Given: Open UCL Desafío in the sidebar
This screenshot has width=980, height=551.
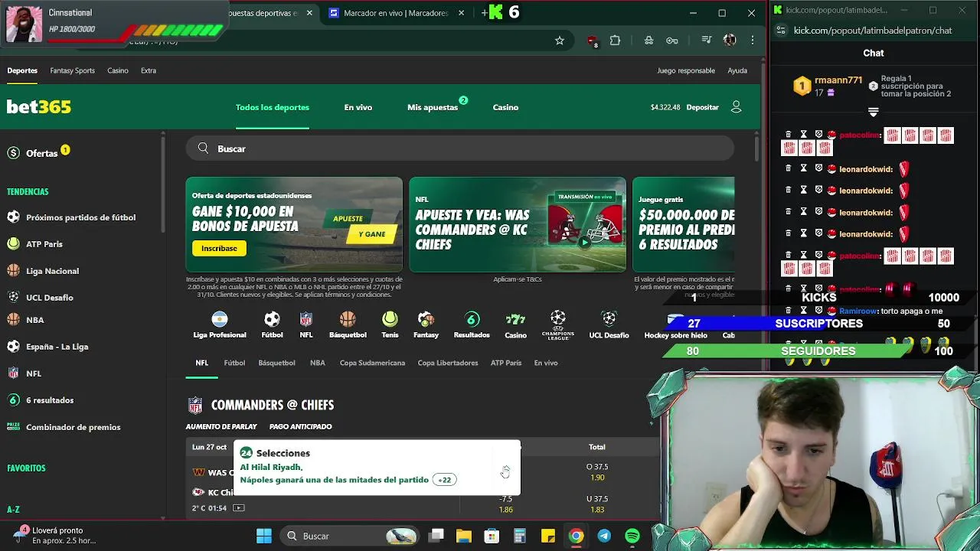Looking at the screenshot, I should 50,297.
